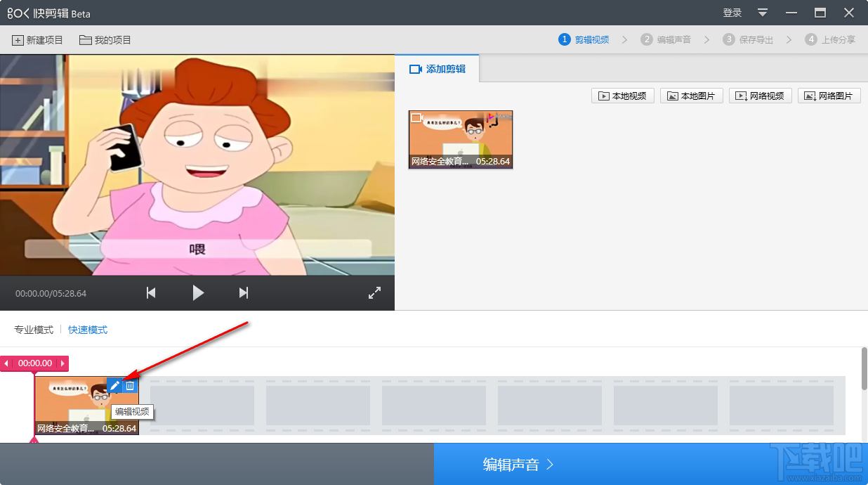Click the video preview image
Screen dimensions: 868x485
tap(197, 165)
